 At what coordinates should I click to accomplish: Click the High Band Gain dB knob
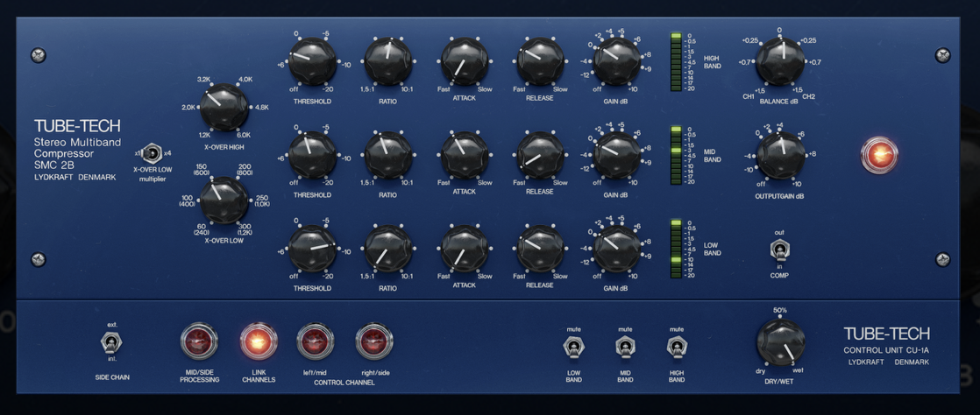[617, 61]
